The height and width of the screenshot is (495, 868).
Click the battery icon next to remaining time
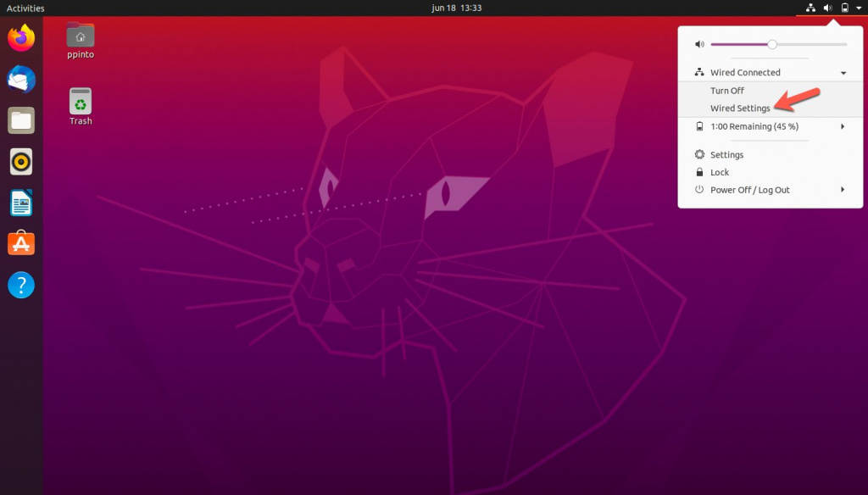tap(698, 125)
